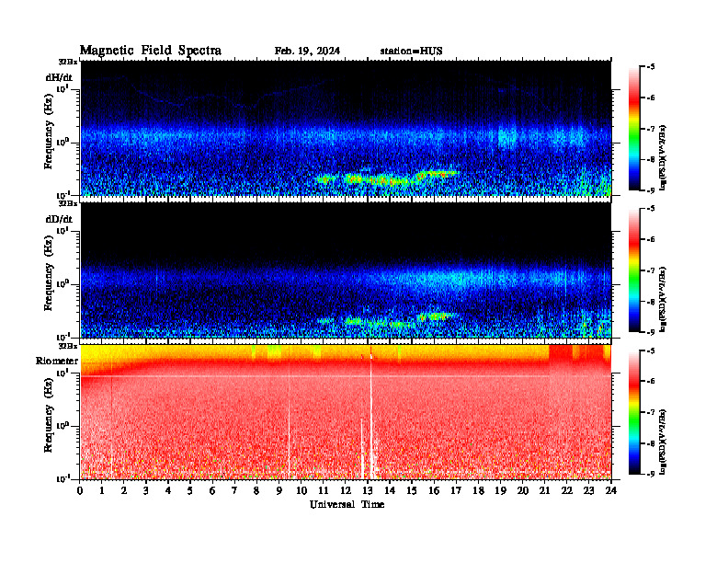Click hour tick label '9' on time axis

pyautogui.click(x=279, y=490)
